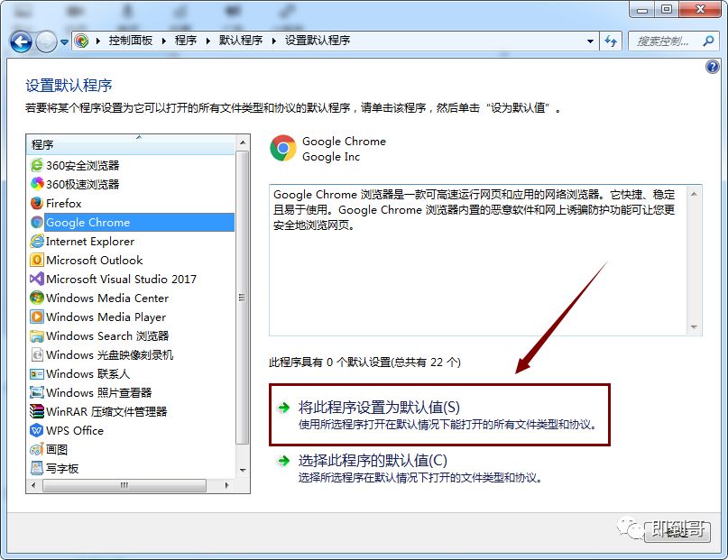
Task: Expand the address bar history dropdown arrow
Action: pyautogui.click(x=590, y=41)
